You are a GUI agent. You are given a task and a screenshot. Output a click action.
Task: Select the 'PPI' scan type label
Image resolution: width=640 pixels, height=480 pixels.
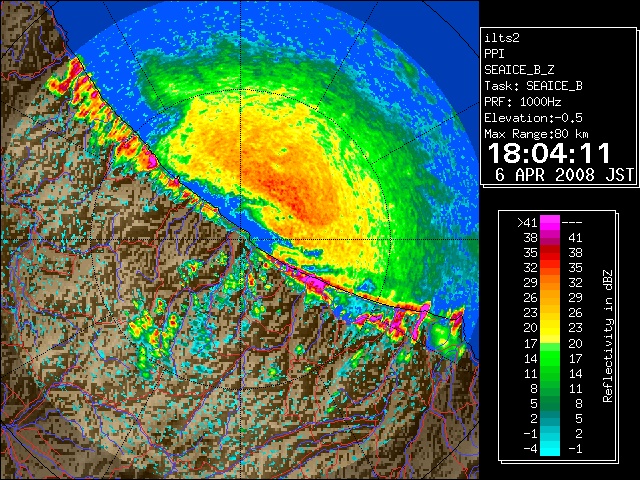494,54
